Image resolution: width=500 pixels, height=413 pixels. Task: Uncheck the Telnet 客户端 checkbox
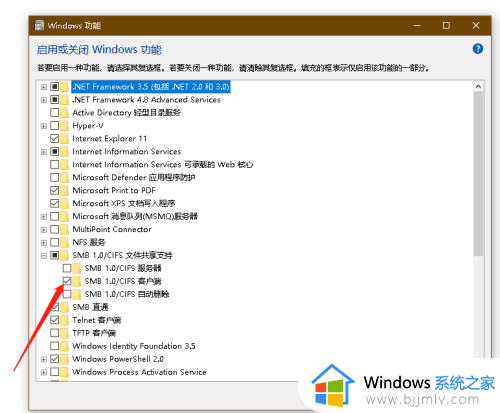pos(55,320)
